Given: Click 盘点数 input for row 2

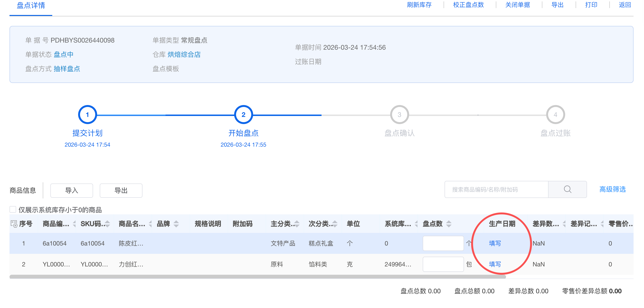Looking at the screenshot, I should [x=443, y=264].
